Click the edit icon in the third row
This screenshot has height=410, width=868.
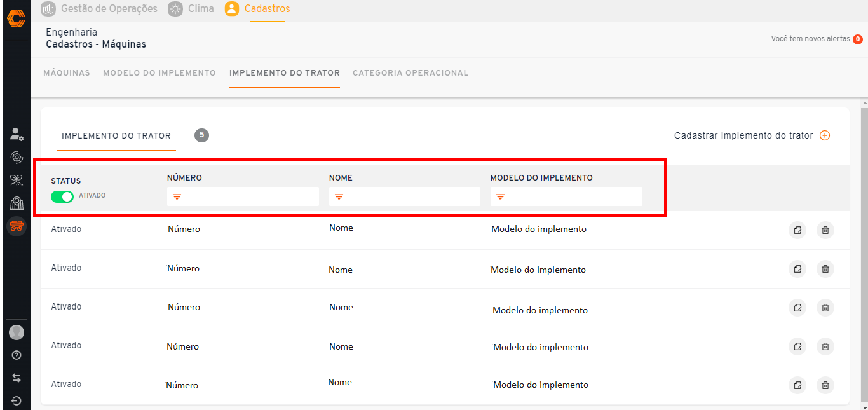[797, 308]
